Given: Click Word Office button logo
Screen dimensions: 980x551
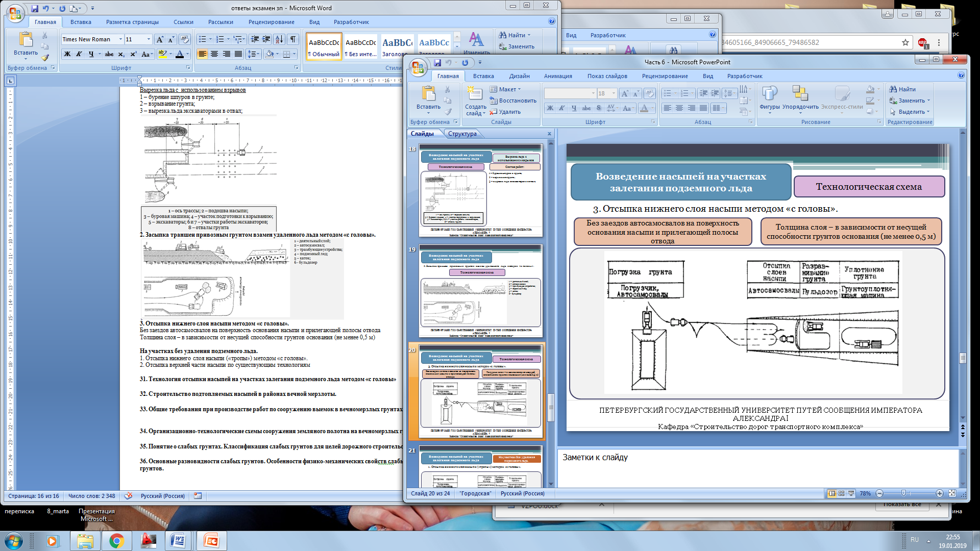Looking at the screenshot, I should pyautogui.click(x=16, y=14).
